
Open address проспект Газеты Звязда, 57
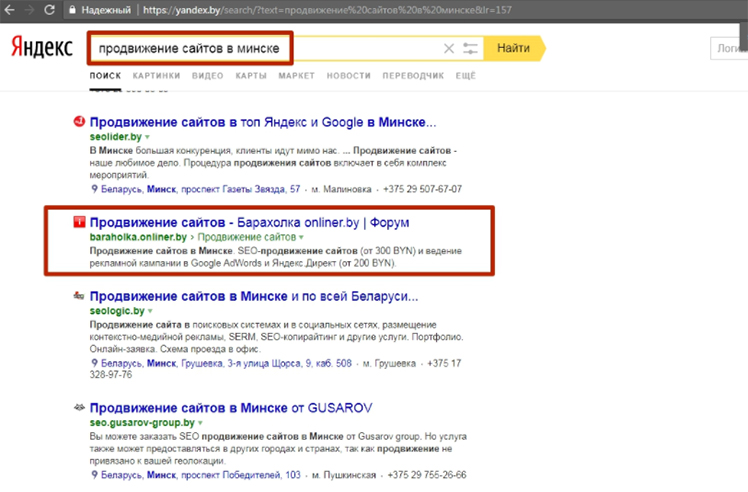[200, 189]
